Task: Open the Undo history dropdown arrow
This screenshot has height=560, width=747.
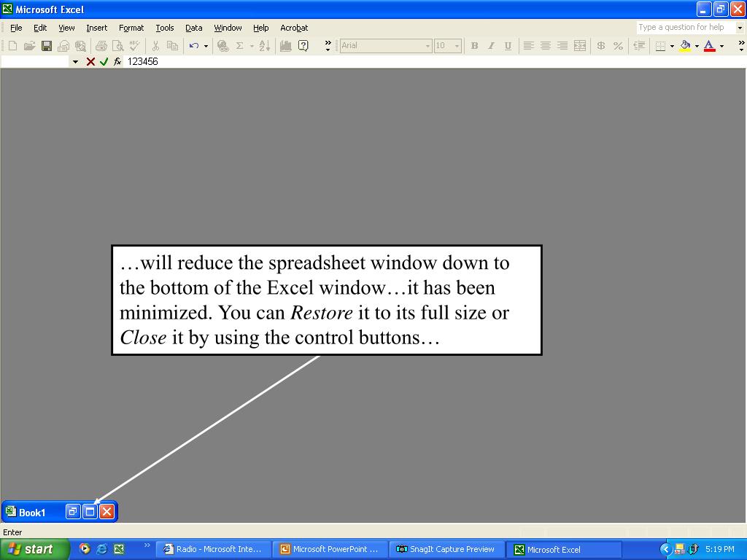Action: coord(206,46)
